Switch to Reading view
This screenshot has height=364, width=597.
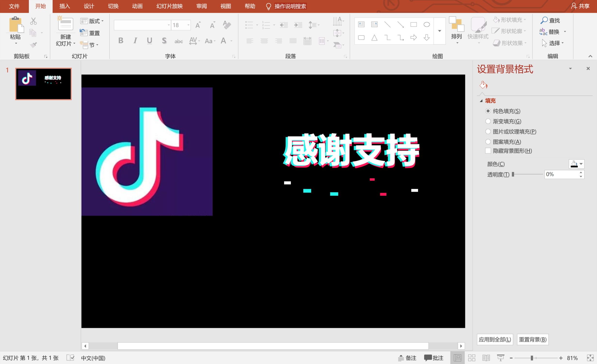[486, 358]
